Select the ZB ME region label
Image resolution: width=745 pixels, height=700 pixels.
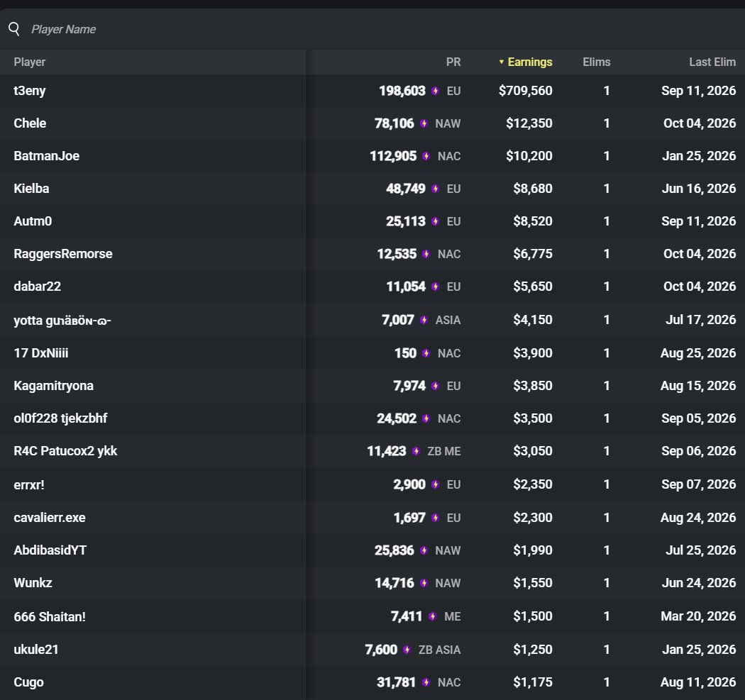(x=443, y=451)
